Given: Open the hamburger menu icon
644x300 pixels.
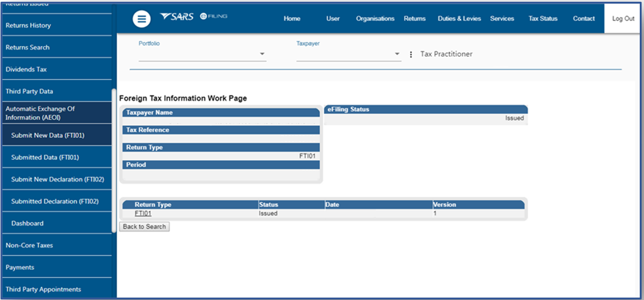Looking at the screenshot, I should coord(142,19).
